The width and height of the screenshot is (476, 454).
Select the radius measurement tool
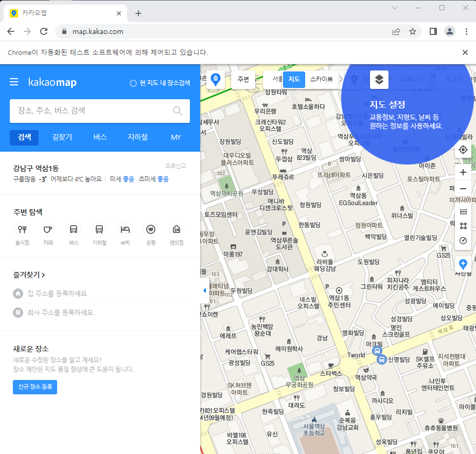coord(463,241)
